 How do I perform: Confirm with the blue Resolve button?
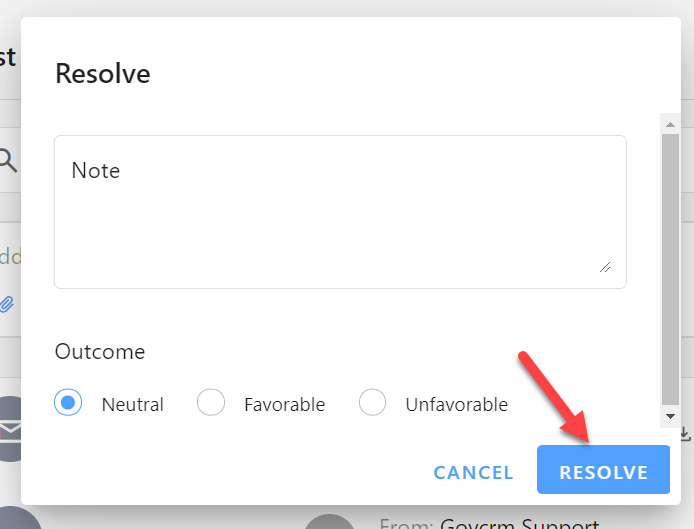[603, 469]
